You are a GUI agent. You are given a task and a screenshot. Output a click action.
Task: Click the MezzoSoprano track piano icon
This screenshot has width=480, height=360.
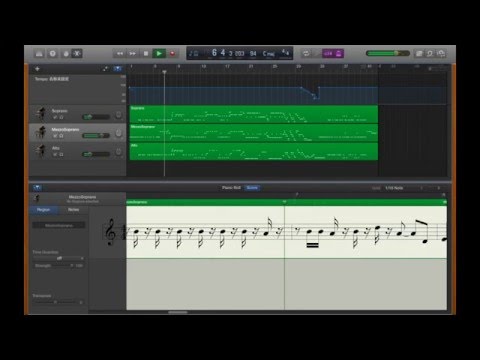41,132
